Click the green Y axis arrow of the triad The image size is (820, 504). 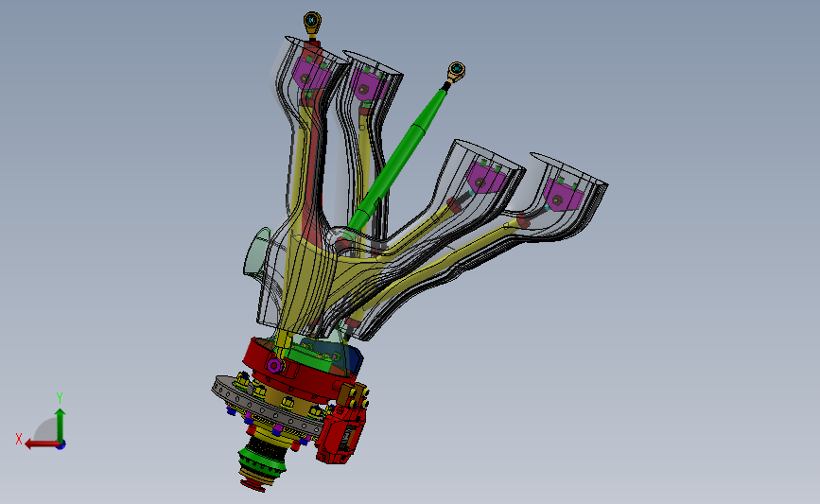(61, 425)
